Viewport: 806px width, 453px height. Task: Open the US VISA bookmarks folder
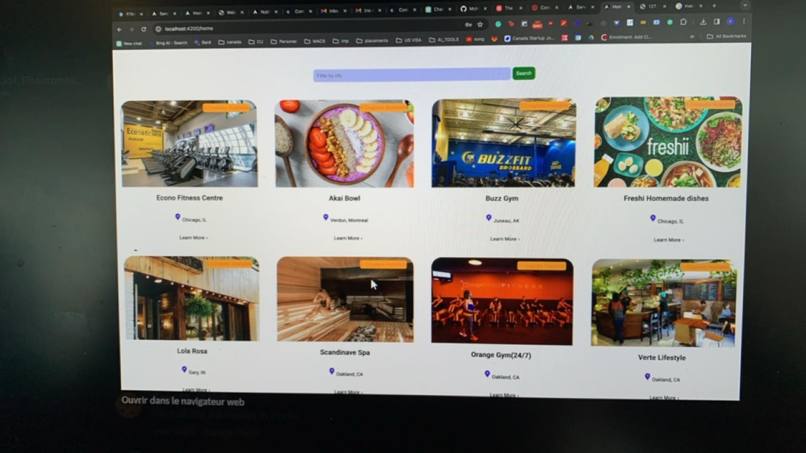(409, 40)
